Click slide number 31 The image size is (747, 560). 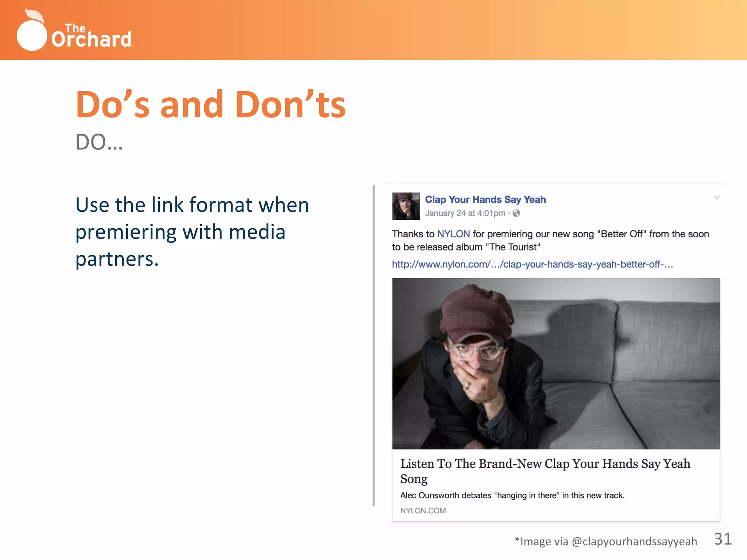tap(723, 539)
